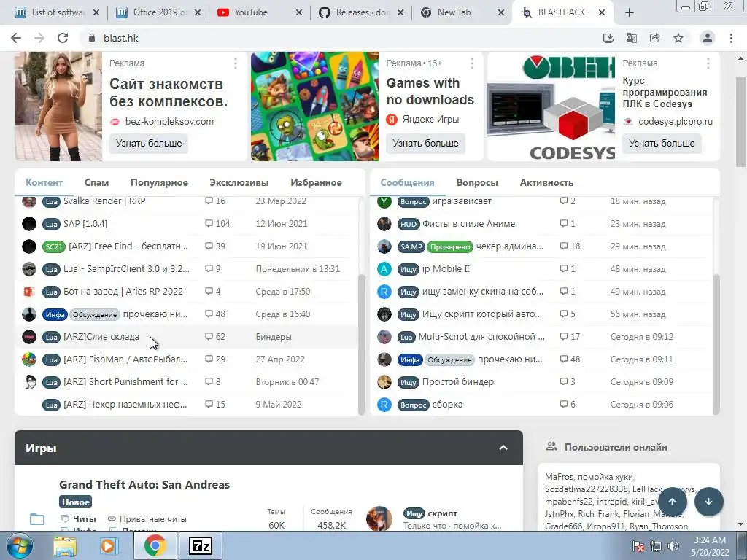This screenshot has width=747, height=560.
Task: Click the scroll-to-top round arrow button
Action: click(x=672, y=502)
